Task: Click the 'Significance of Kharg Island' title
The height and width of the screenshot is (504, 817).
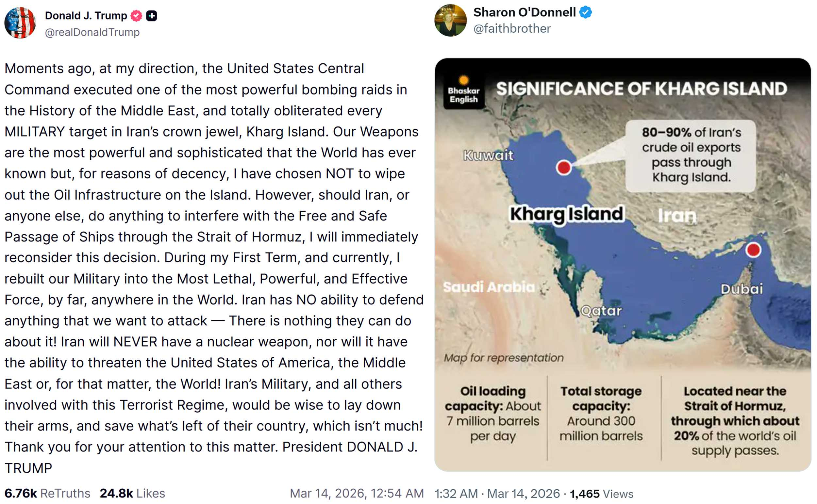Action: point(641,89)
